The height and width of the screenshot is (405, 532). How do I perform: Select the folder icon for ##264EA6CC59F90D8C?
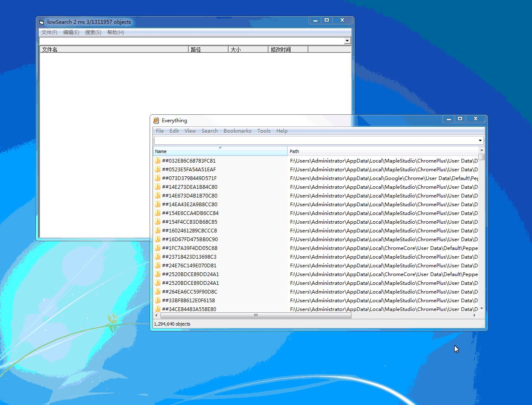point(158,292)
